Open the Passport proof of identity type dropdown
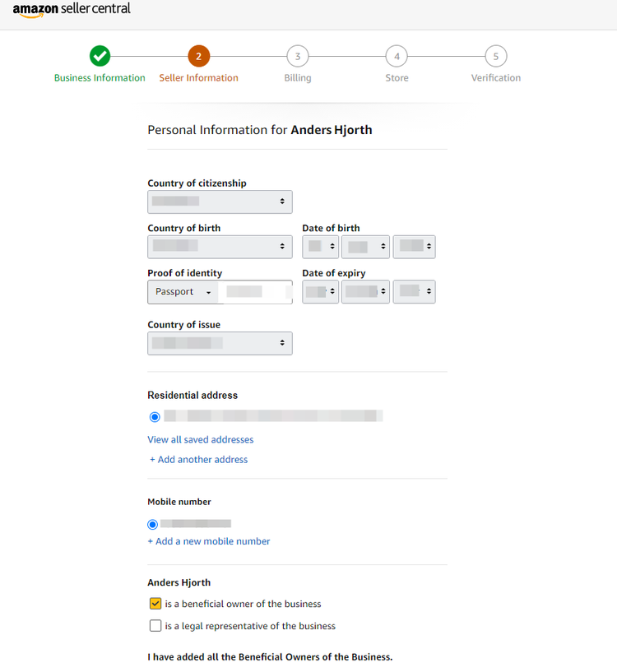The height and width of the screenshot is (672, 617). 183,292
